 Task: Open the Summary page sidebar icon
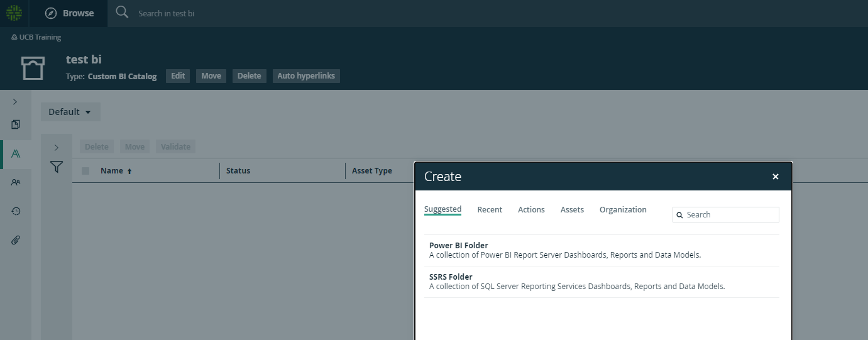(16, 124)
